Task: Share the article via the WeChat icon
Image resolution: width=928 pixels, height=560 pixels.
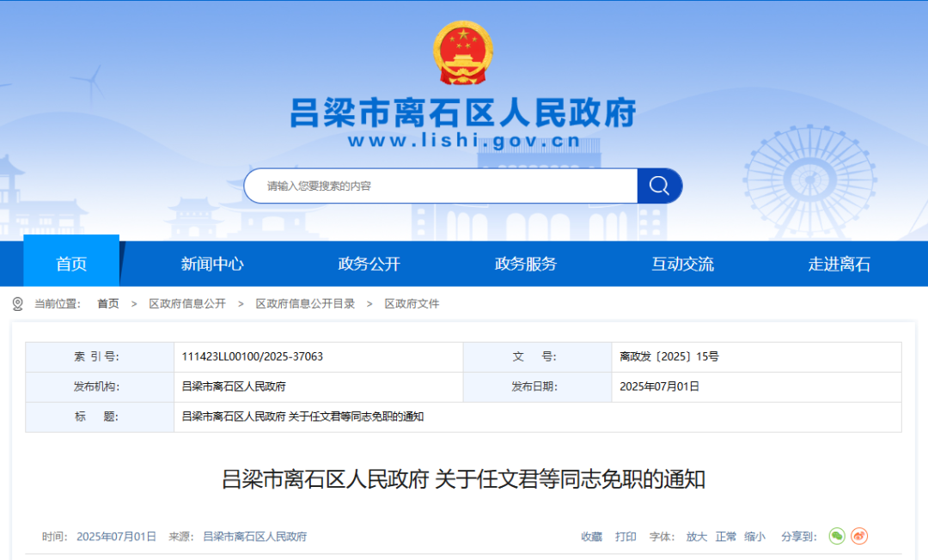Action: (x=836, y=536)
